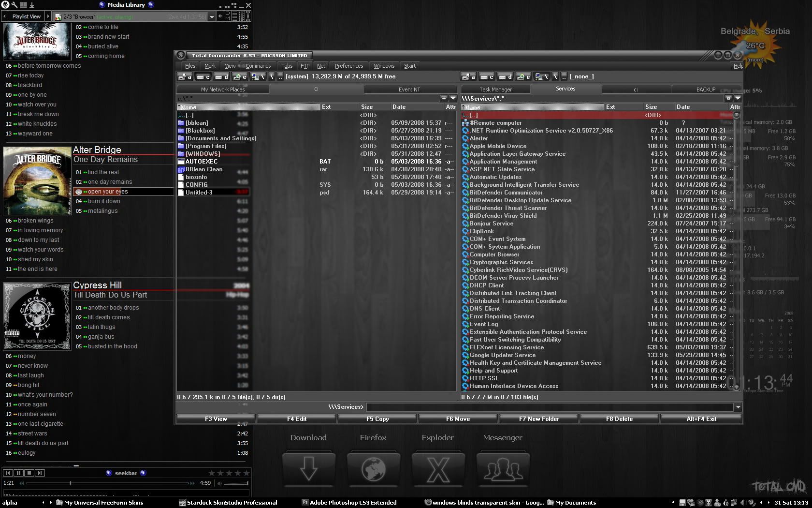
Task: Click the command line input field
Action: tap(550, 407)
